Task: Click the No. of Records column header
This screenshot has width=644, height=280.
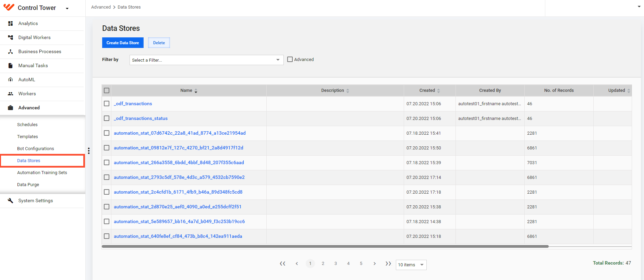Action: pyautogui.click(x=559, y=90)
